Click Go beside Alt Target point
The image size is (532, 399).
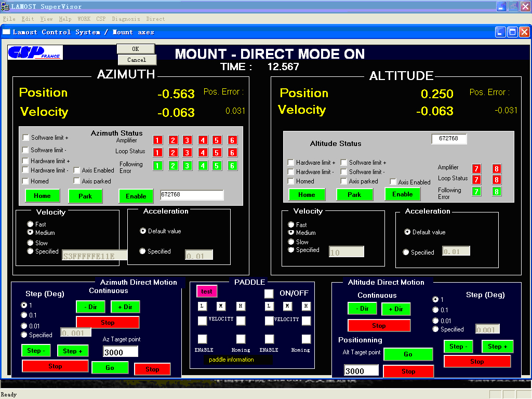[408, 354]
